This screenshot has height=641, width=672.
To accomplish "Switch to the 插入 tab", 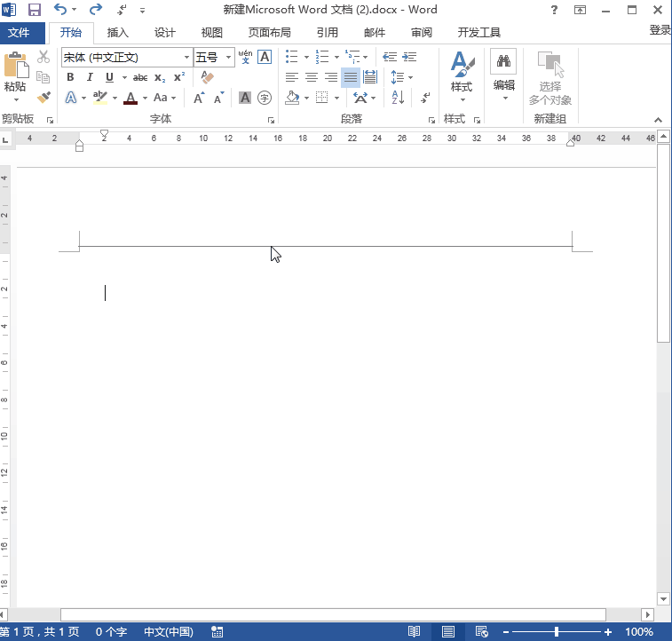I will tap(117, 33).
